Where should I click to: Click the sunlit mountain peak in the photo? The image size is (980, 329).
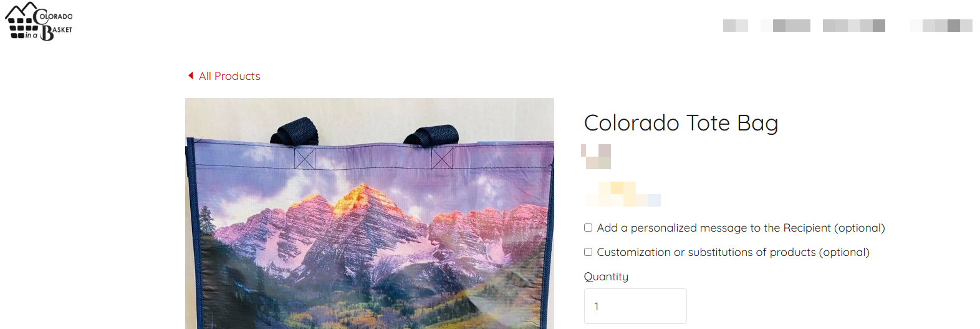coord(365,194)
